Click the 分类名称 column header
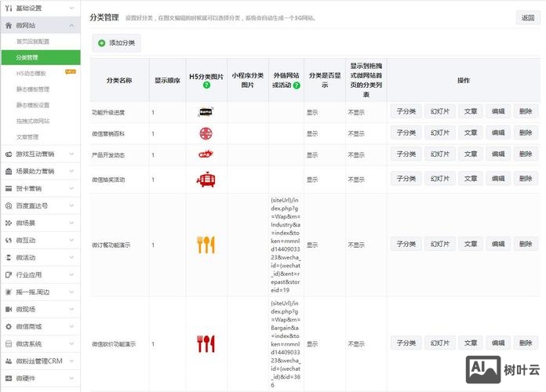 tap(119, 81)
